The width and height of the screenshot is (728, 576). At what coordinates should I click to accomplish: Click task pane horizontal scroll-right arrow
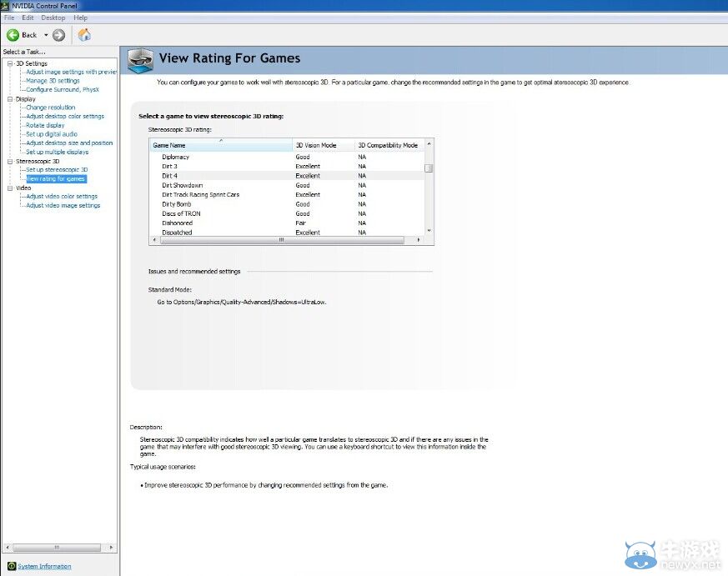[111, 547]
